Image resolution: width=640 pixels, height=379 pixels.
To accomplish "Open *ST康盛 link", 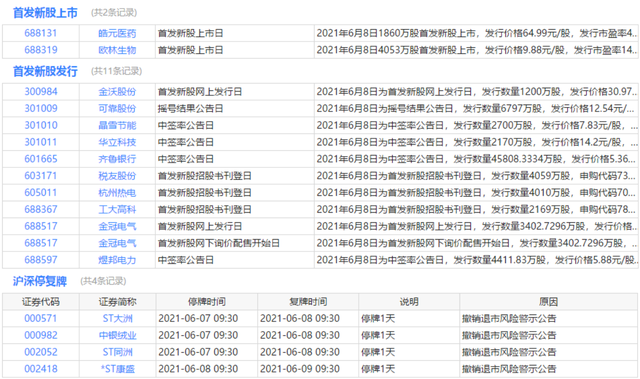I will point(117,369).
